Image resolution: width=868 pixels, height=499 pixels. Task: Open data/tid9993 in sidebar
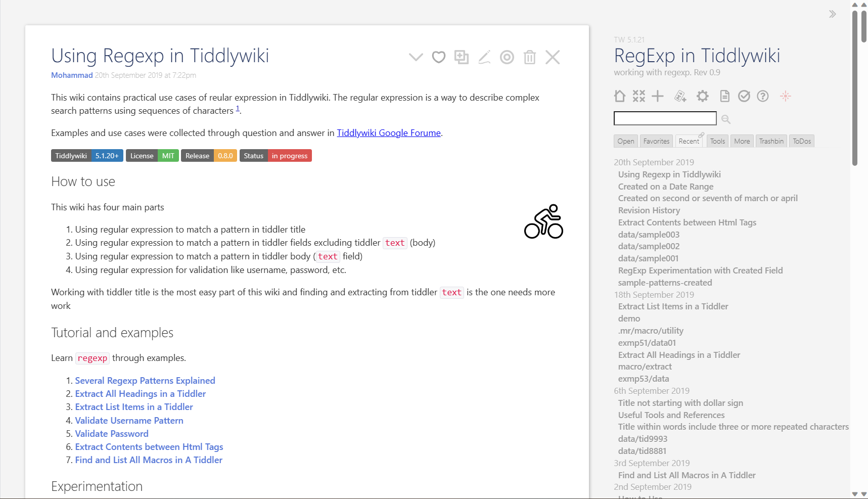643,439
